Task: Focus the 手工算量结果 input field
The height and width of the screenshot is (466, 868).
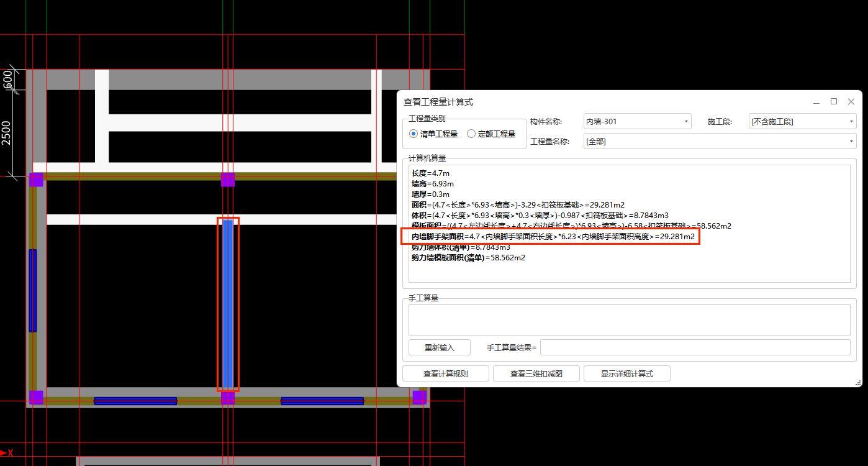Action: click(x=695, y=347)
